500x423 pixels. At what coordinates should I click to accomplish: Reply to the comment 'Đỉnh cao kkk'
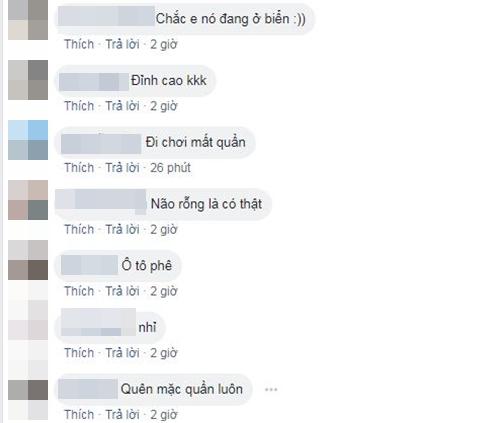[122, 106]
